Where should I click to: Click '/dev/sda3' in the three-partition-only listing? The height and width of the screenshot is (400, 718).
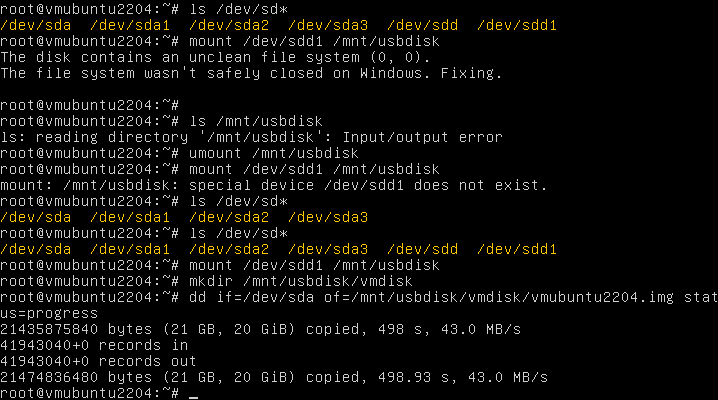tap(328, 217)
